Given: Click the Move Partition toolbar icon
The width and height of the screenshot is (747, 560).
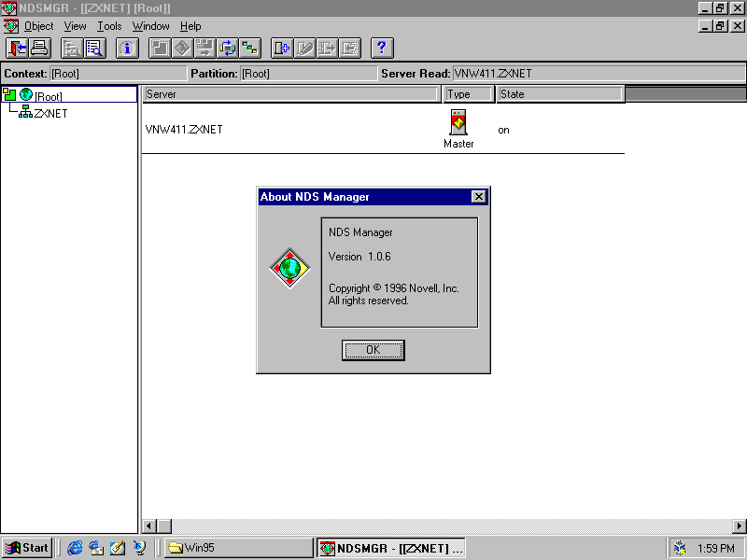Looking at the screenshot, I should click(205, 49).
